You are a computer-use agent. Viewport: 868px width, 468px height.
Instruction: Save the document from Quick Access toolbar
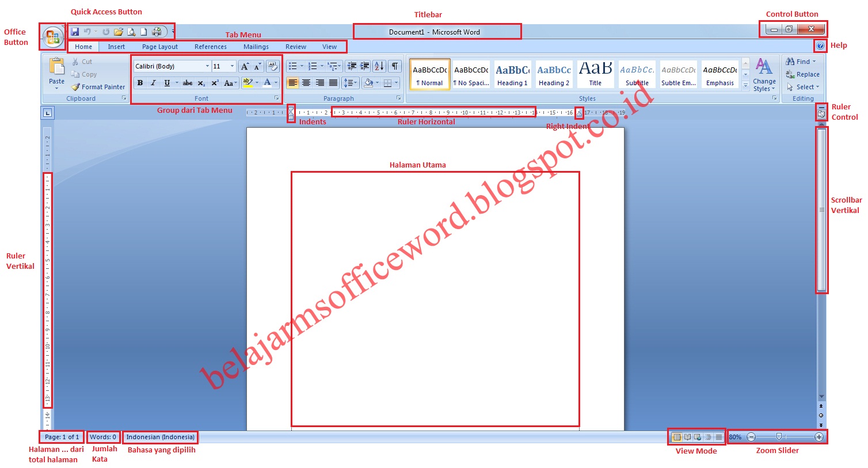(x=75, y=32)
